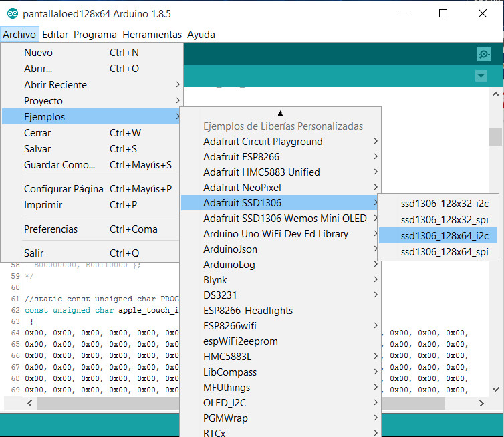Click the tab options dropdown arrow
This screenshot has height=437, width=504.
pyautogui.click(x=481, y=76)
